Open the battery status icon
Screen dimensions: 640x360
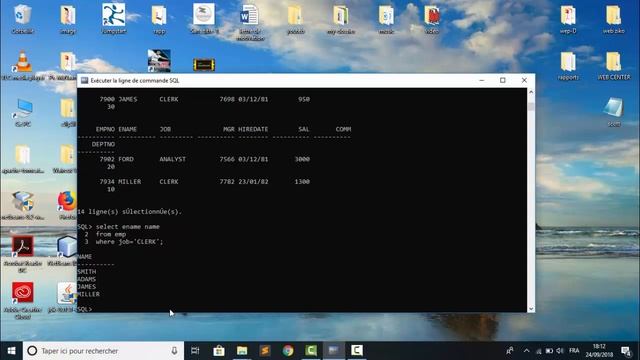(x=549, y=351)
